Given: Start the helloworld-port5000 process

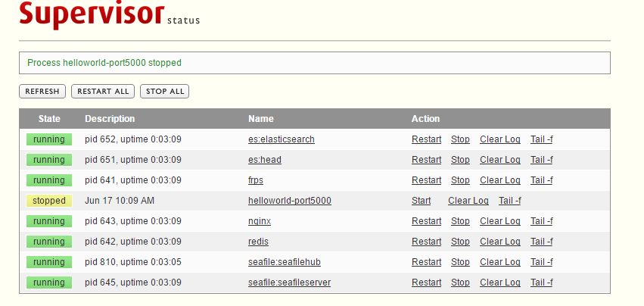Looking at the screenshot, I should click(421, 201).
